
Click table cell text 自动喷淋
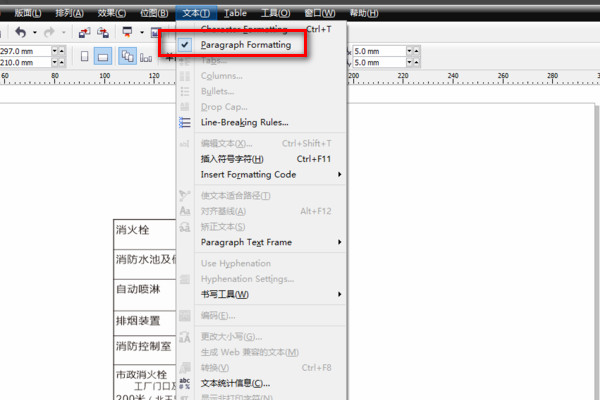click(x=138, y=289)
